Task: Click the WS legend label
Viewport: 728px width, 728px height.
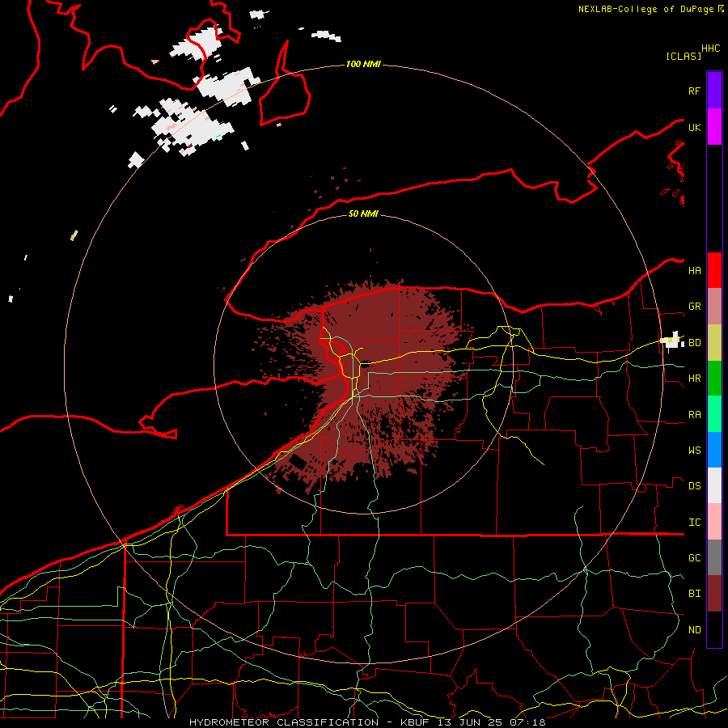Action: (x=695, y=451)
